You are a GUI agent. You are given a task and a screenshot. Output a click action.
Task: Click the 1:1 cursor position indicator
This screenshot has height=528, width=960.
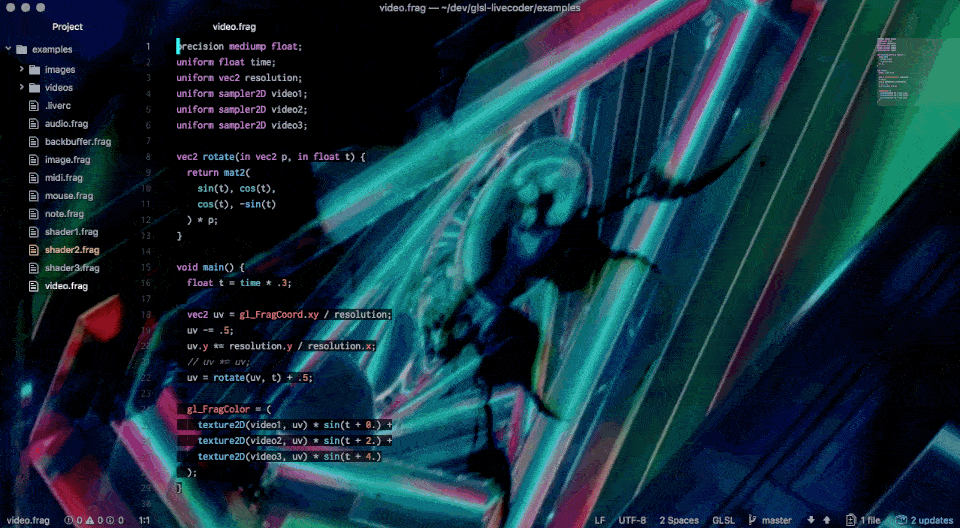click(x=144, y=520)
